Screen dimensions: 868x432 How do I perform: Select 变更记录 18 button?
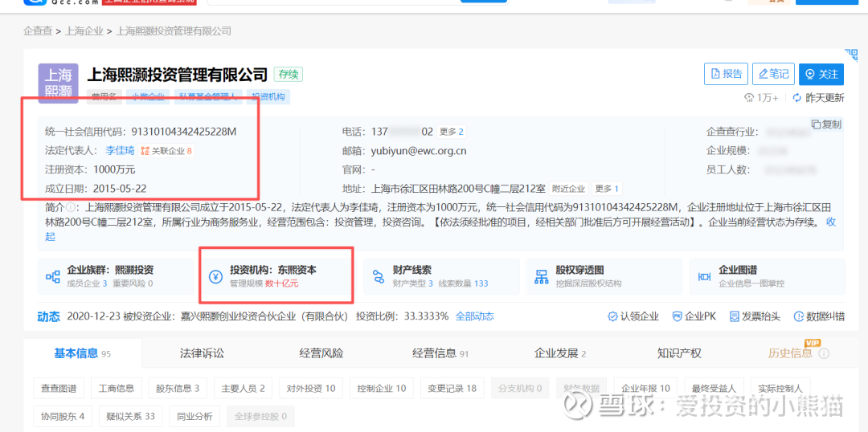pyautogui.click(x=452, y=389)
